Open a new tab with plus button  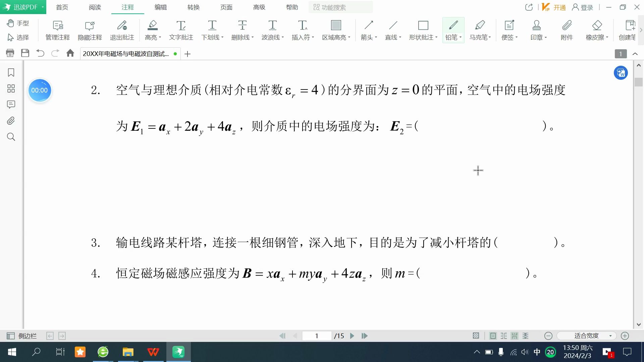coord(187,54)
